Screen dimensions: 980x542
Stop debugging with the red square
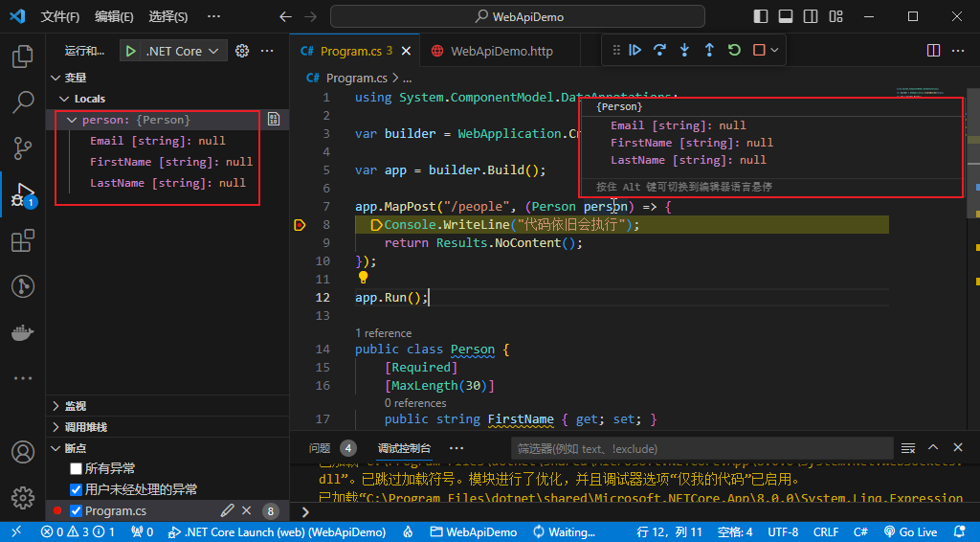[759, 51]
